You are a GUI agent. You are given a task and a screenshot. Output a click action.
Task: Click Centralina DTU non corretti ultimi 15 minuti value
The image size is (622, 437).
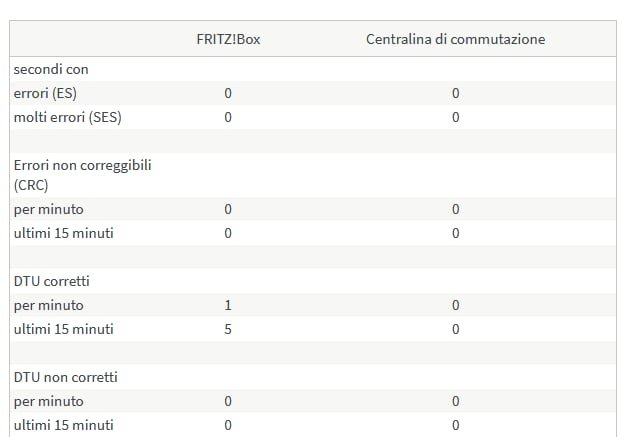455,425
